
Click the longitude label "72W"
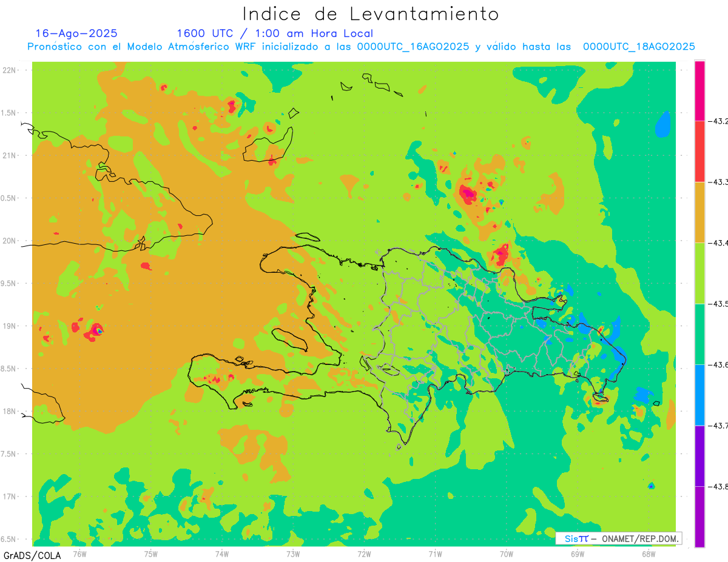tap(364, 554)
